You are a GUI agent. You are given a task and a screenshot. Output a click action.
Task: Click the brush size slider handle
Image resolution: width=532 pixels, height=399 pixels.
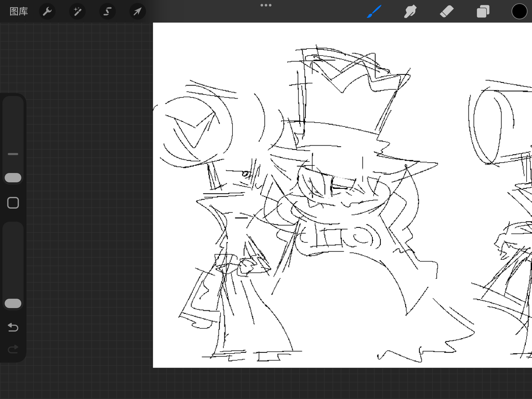(13, 178)
